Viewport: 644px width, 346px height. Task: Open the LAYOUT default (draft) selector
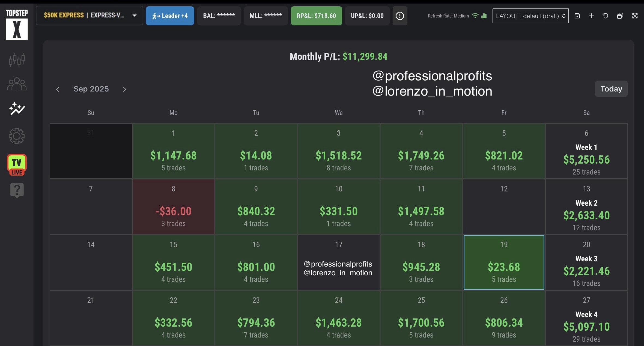coord(530,16)
